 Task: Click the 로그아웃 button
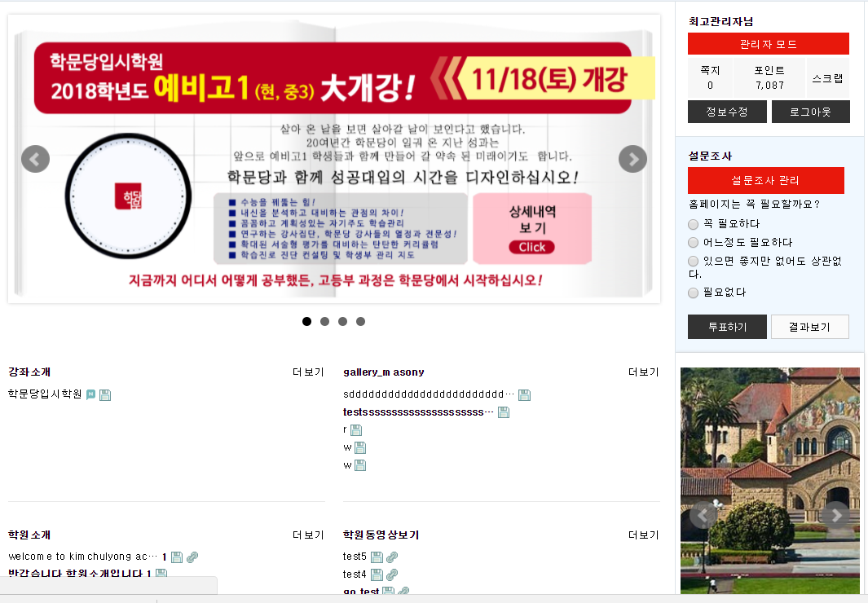coord(810,112)
